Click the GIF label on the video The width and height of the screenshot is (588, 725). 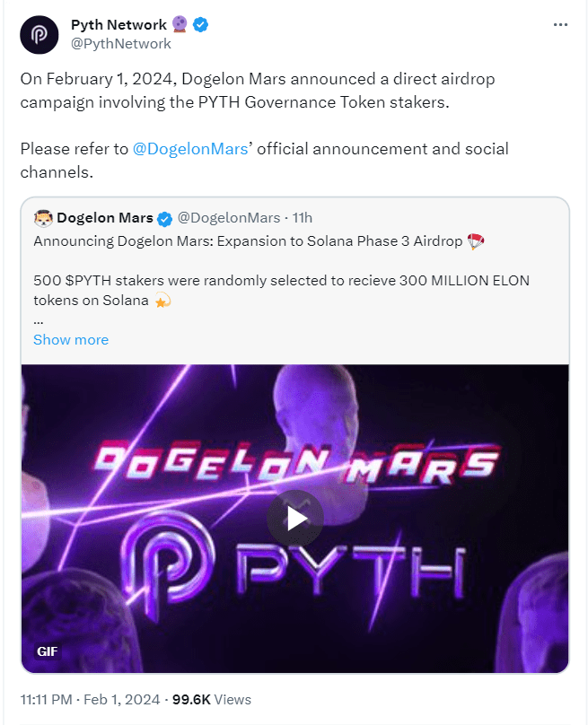click(46, 652)
